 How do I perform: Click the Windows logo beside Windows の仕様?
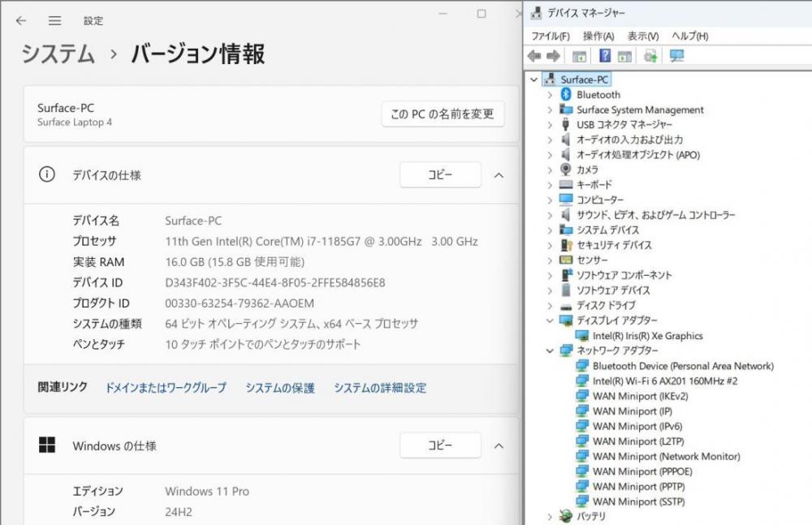[x=47, y=445]
